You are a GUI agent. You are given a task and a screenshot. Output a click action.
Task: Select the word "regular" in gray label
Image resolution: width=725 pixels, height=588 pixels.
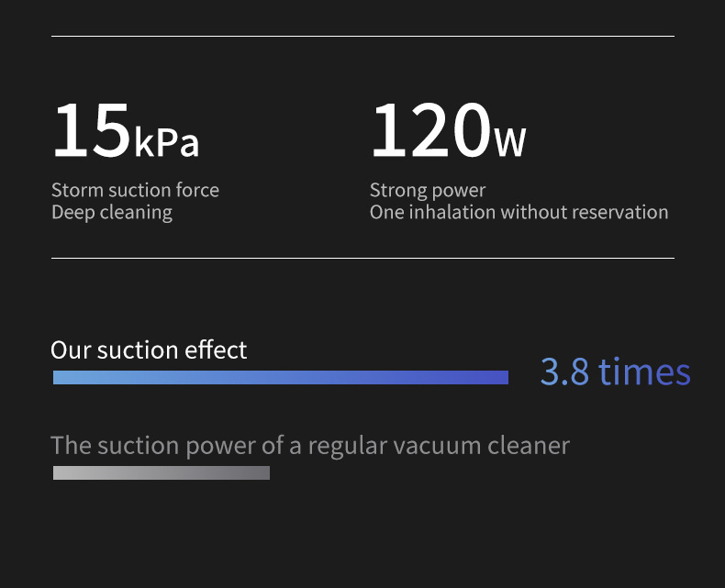(x=347, y=447)
